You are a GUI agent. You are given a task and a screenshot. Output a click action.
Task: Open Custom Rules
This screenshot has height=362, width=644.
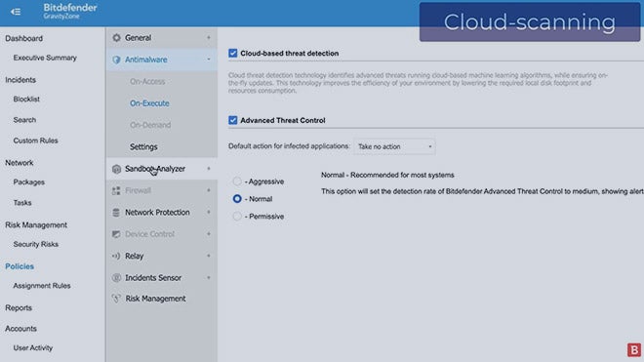(35, 141)
